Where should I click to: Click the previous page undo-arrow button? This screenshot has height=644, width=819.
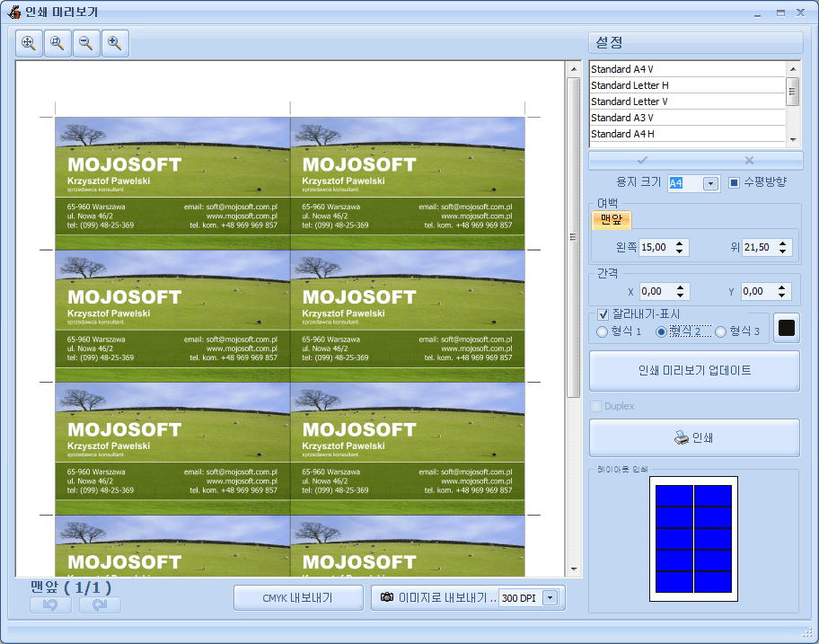pos(50,604)
